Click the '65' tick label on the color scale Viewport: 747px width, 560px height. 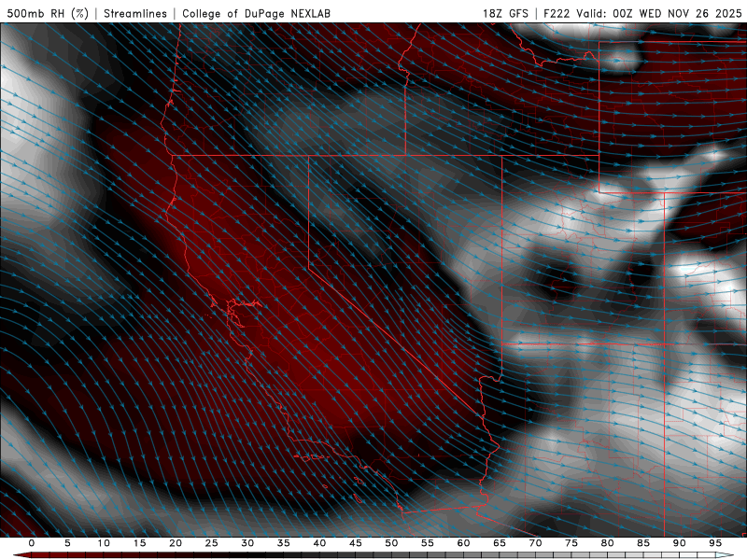tap(500, 543)
